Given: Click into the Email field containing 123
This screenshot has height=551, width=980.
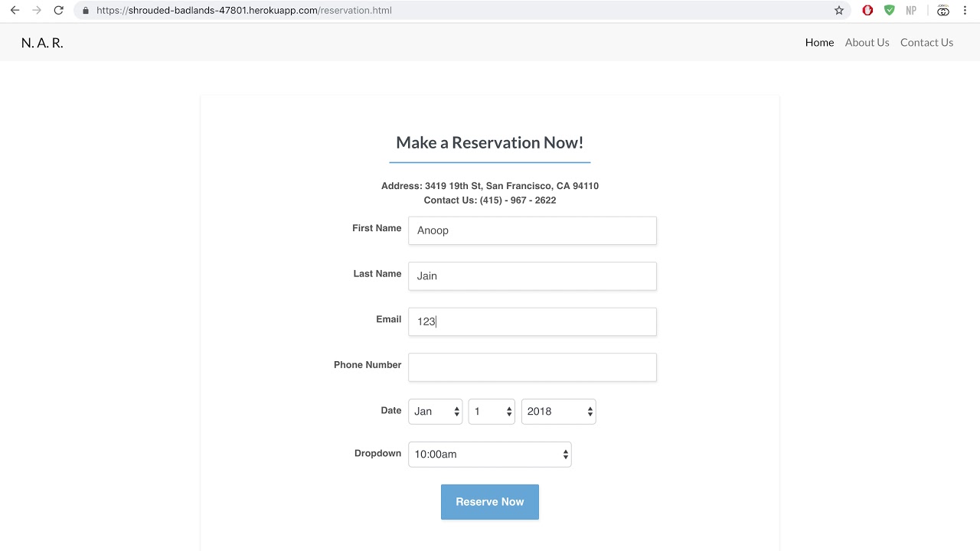Looking at the screenshot, I should [x=532, y=322].
